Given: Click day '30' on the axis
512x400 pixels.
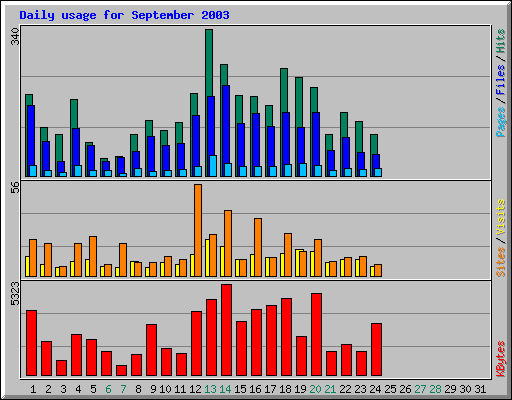Looking at the screenshot, I should [465, 389].
